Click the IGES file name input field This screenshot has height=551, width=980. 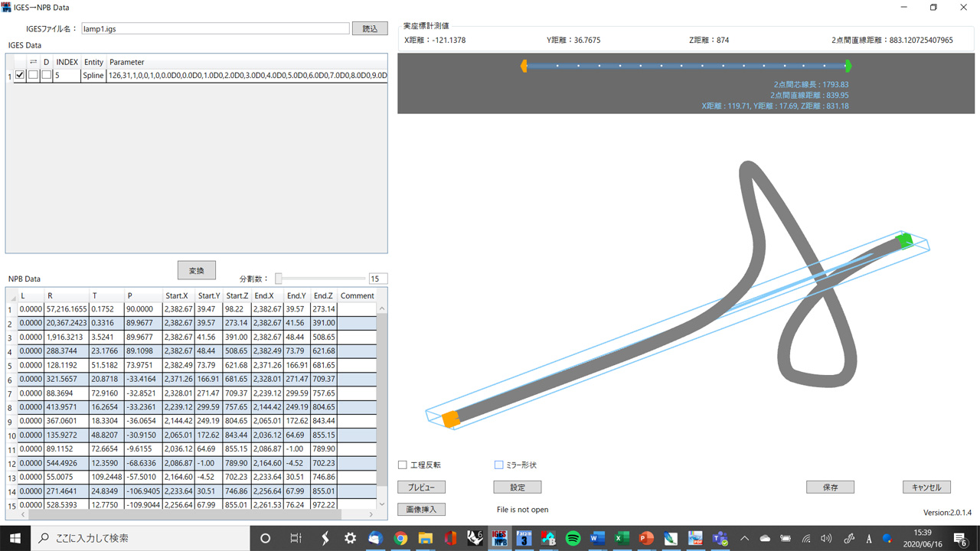214,28
